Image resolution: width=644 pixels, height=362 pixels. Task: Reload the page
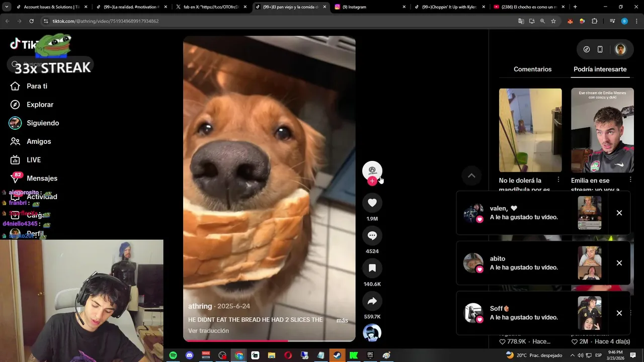click(x=31, y=21)
